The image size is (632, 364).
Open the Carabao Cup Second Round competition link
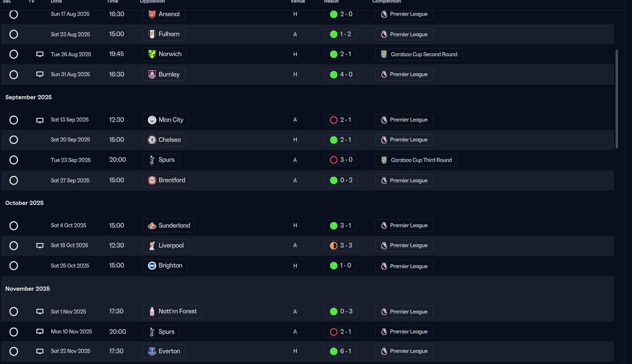coord(419,54)
